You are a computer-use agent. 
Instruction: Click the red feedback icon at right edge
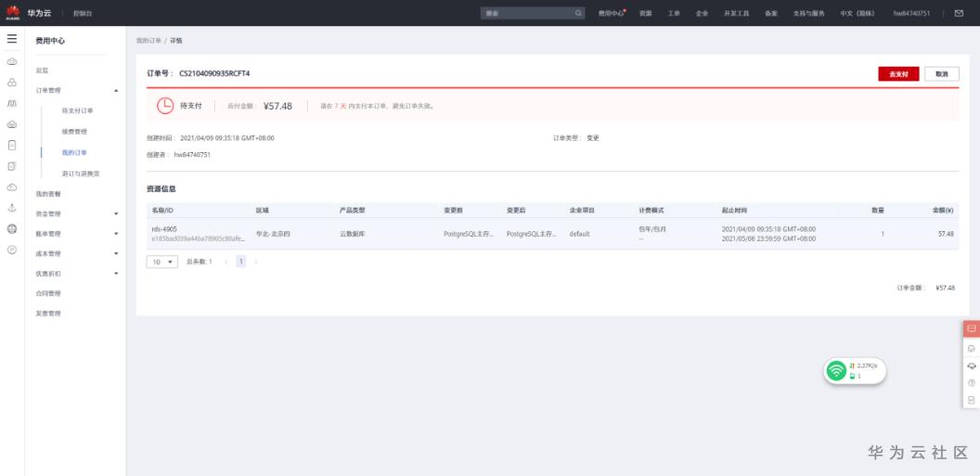point(972,328)
